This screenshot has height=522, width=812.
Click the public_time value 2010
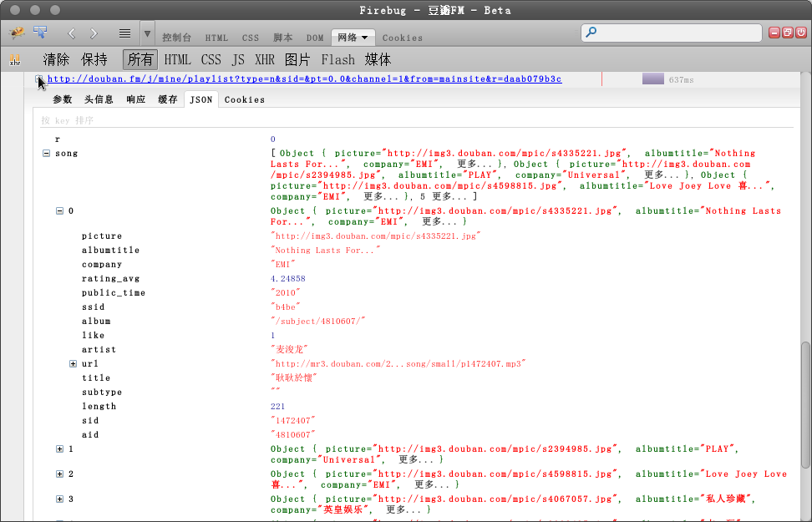click(x=286, y=292)
